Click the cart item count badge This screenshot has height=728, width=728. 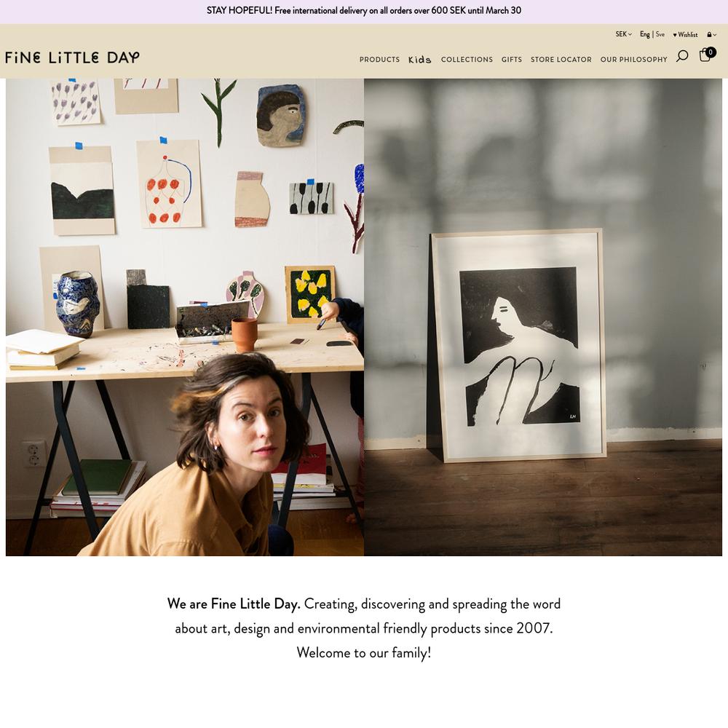coord(711,52)
